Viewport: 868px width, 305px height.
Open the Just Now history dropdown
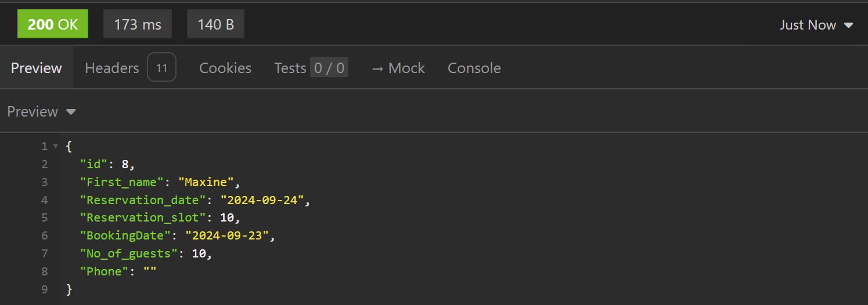point(816,25)
